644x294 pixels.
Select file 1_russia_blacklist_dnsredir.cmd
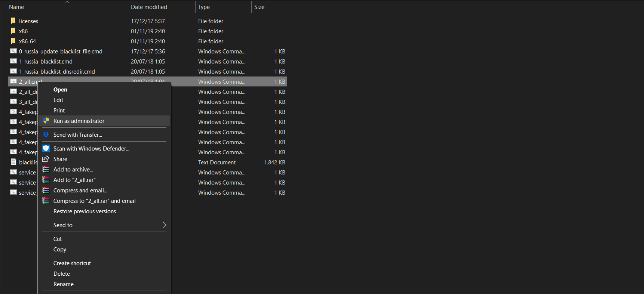(x=57, y=72)
